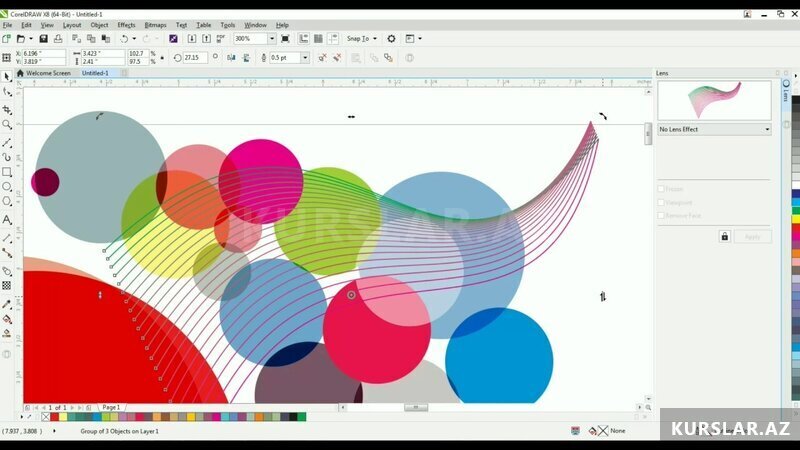Select the Zoom tool magnifier
This screenshot has width=800, height=450.
7,124
